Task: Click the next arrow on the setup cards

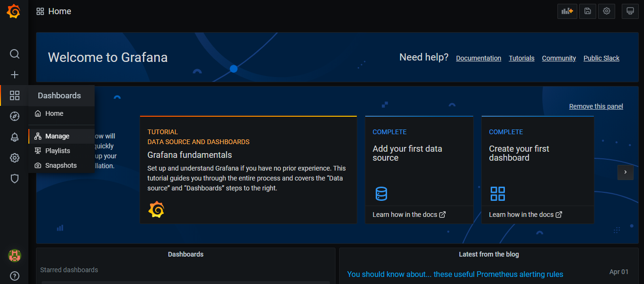Action: point(626,172)
